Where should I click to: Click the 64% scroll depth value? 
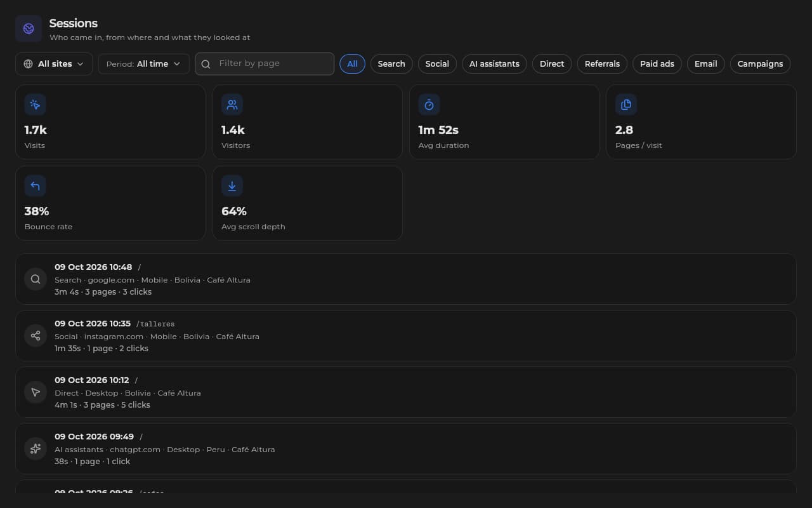(x=234, y=211)
